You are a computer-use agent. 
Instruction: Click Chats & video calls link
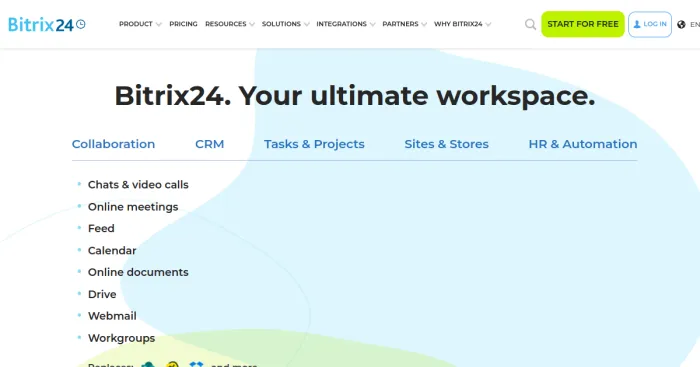click(x=138, y=184)
